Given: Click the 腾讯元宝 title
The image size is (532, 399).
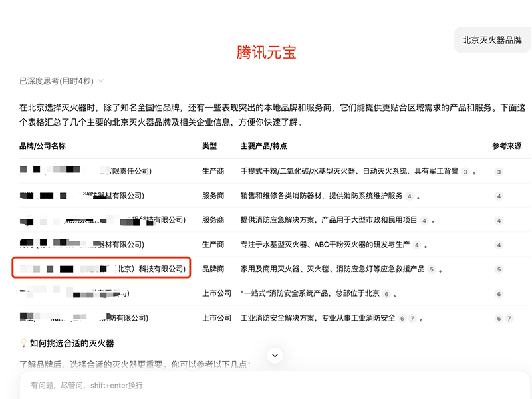Looking at the screenshot, I should pyautogui.click(x=266, y=53).
